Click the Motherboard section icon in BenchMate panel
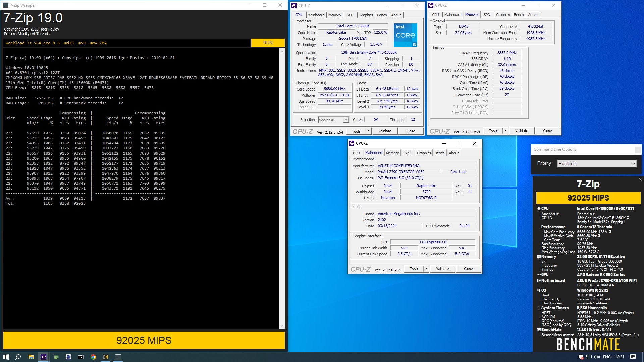The height and width of the screenshot is (362, 644). point(539,281)
